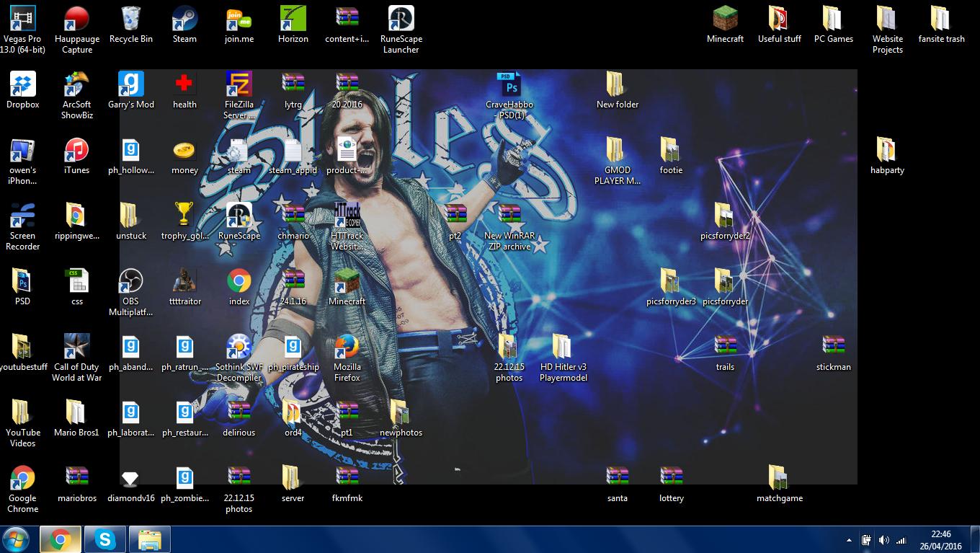Select the CraveHabbo PSD file
980x553 pixels.
[509, 84]
